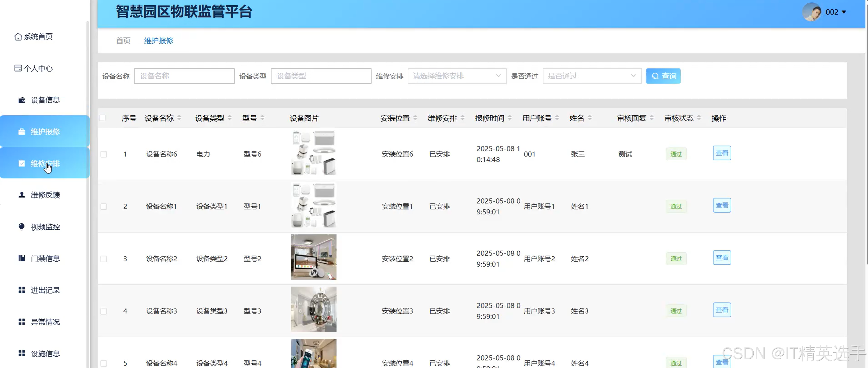The image size is (868, 368).
Task: Go to 设备信息 menu item
Action: point(45,100)
